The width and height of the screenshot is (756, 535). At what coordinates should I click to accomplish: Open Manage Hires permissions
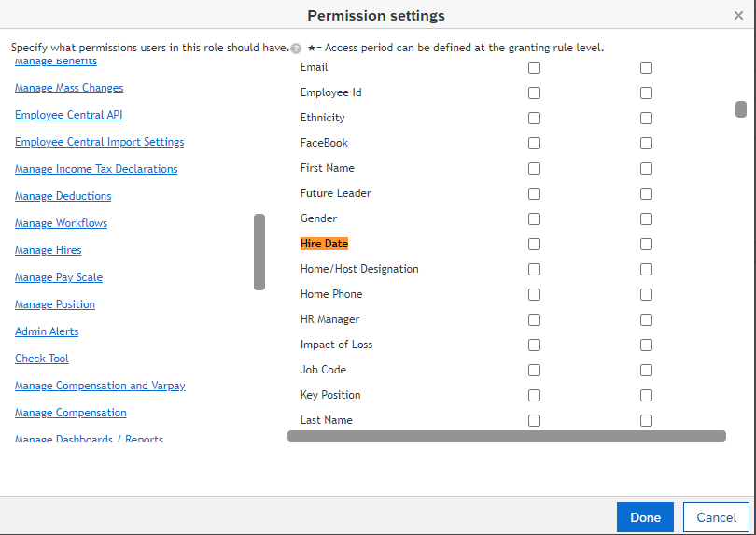[x=48, y=250]
